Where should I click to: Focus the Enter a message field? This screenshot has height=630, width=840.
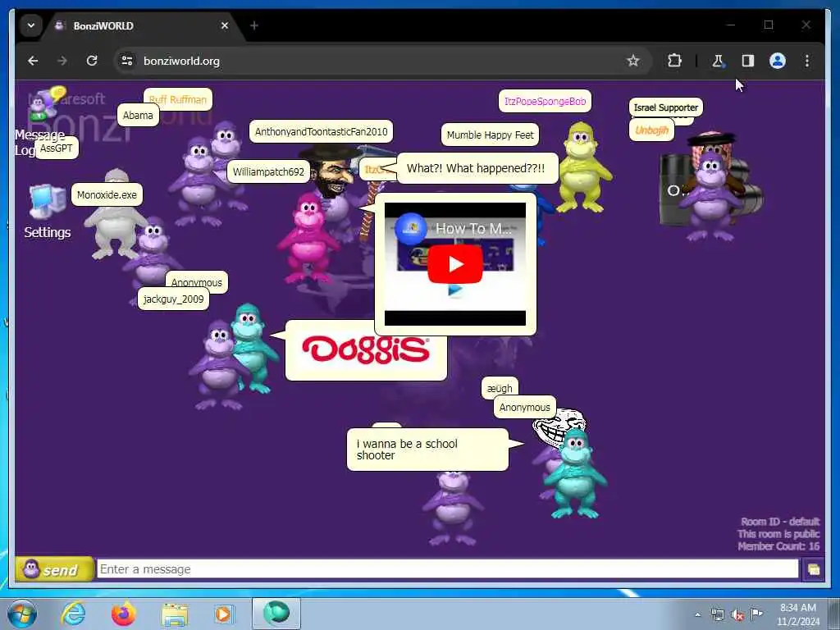(447, 569)
